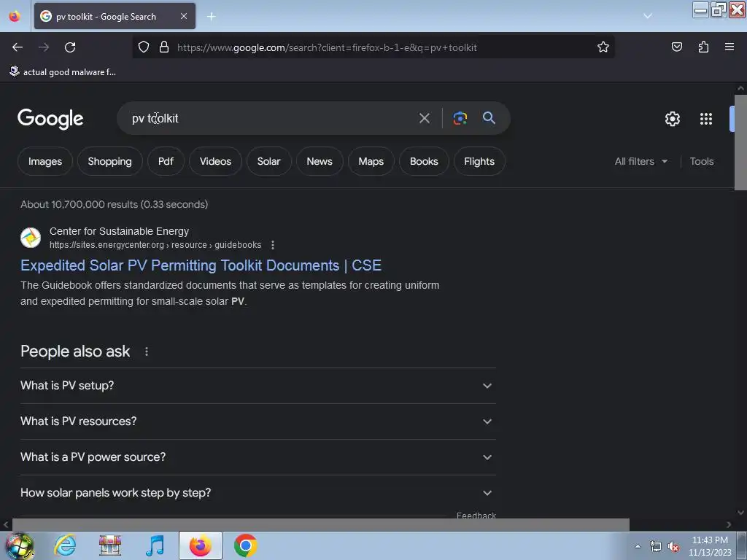Open a new tab with plus button
Viewport: 747px width, 560px height.
[x=211, y=17]
